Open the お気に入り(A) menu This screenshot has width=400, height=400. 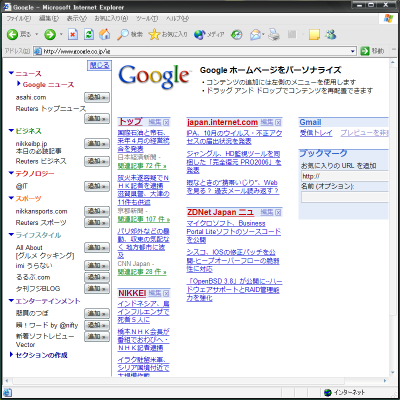tap(111, 18)
